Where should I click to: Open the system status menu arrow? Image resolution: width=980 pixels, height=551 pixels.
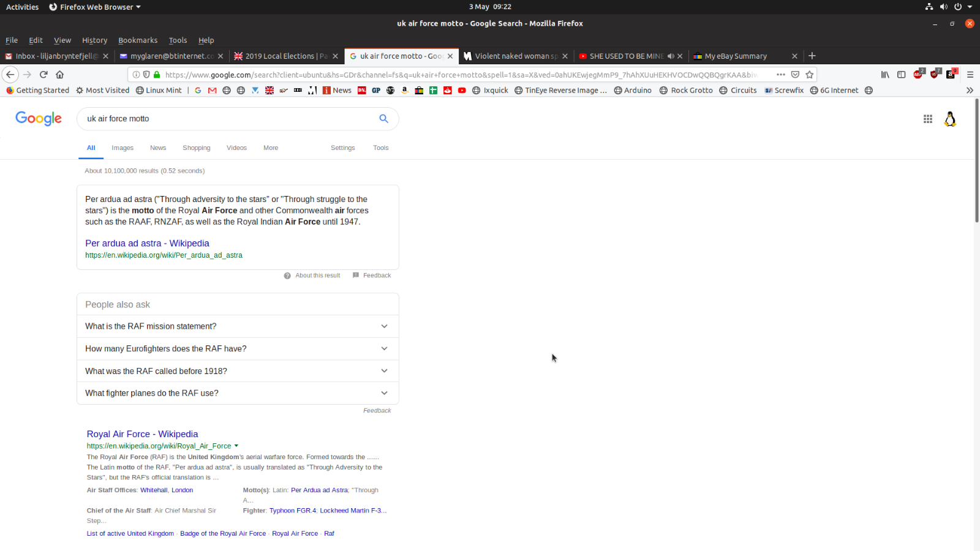point(970,7)
